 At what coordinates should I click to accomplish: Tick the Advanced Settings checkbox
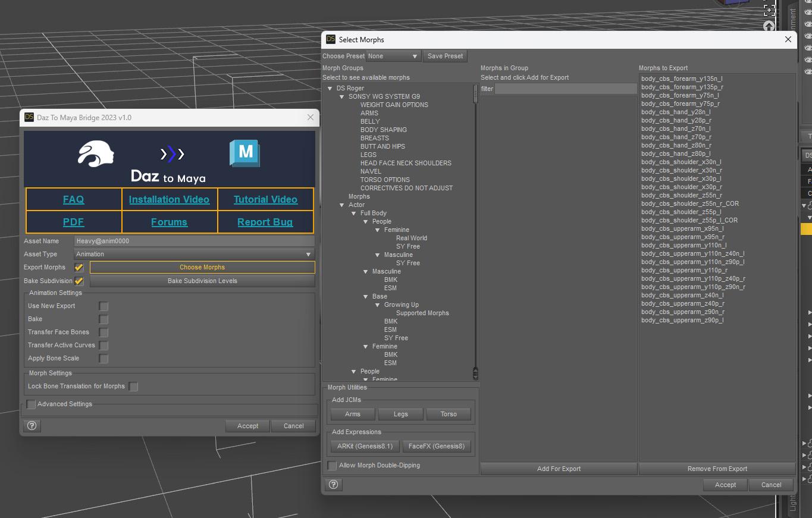coord(31,404)
